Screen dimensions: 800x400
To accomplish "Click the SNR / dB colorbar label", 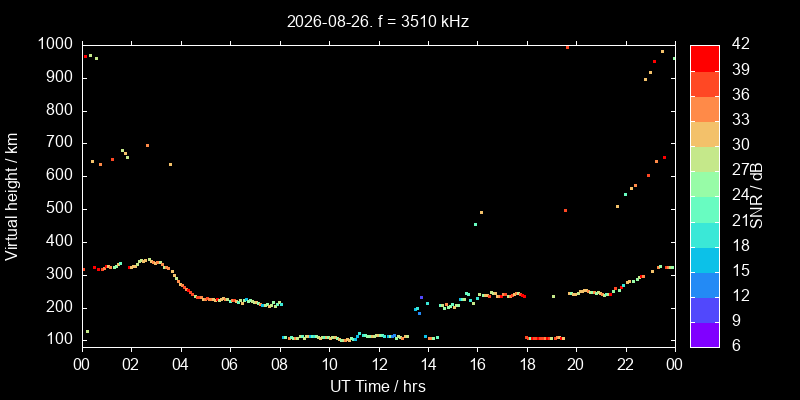I will point(757,196).
